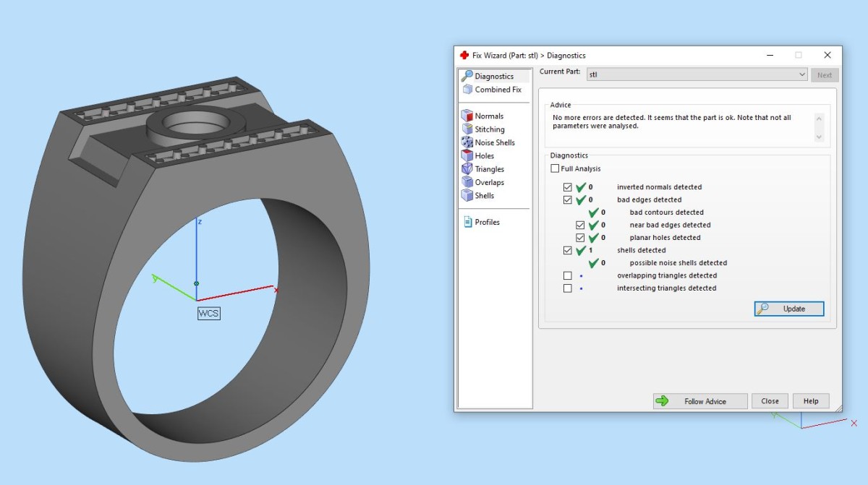Click Advice text scroll-down arrow
Viewport: 868px width, 485px height.
[x=819, y=137]
